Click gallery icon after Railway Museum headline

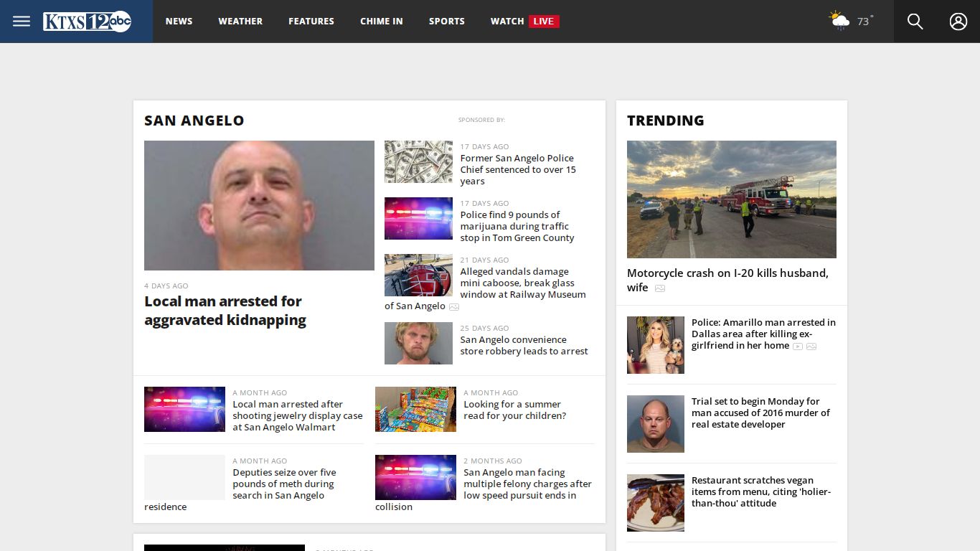click(454, 307)
